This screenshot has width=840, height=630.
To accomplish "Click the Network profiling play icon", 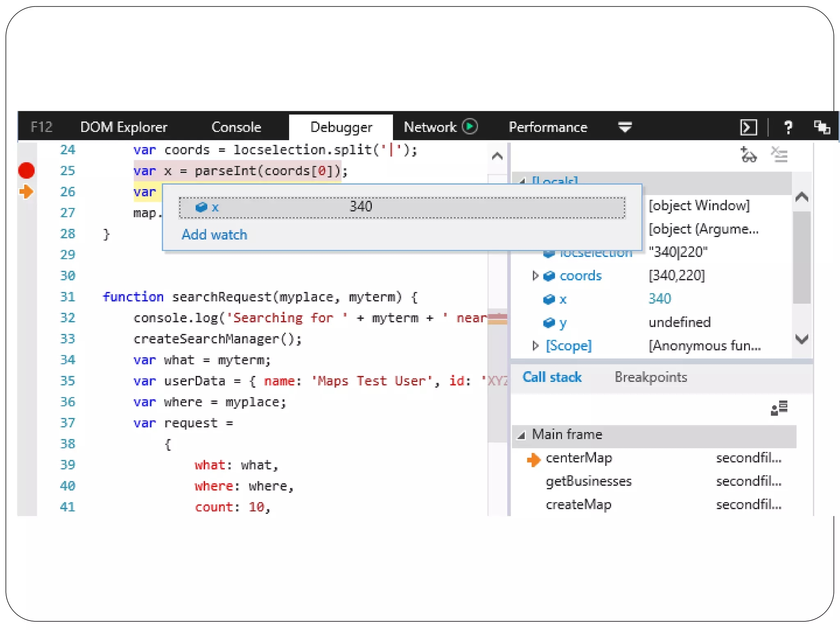I will coord(470,126).
